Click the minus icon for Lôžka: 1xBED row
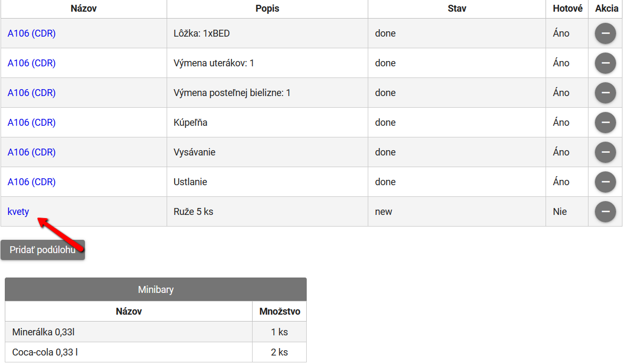 (x=605, y=33)
